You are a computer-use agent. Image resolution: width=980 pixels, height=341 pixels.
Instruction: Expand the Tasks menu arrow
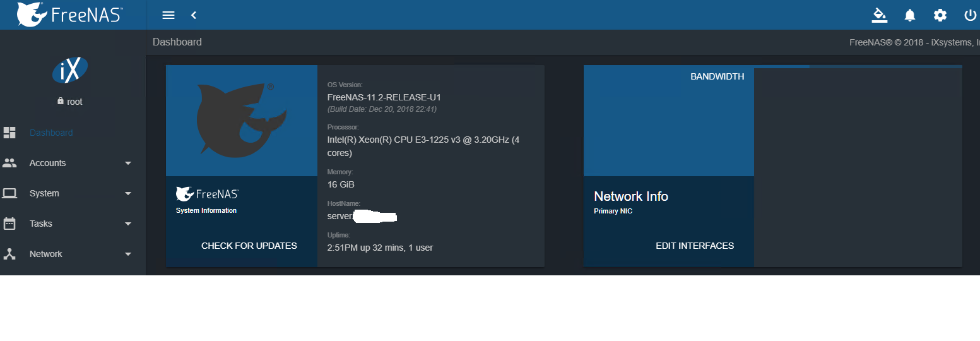(x=128, y=224)
